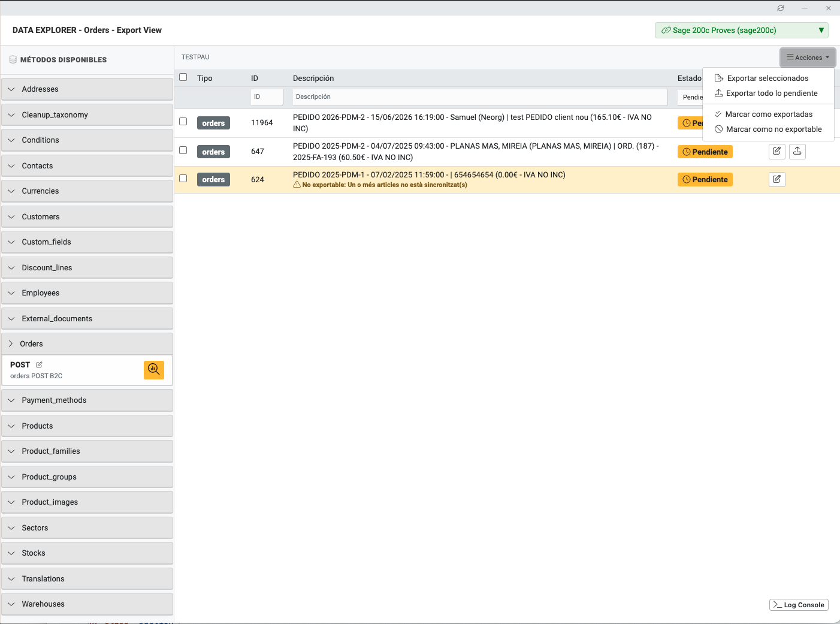Screen dimensions: 840x624
Task: Click the Tipo column header
Action: (205, 78)
